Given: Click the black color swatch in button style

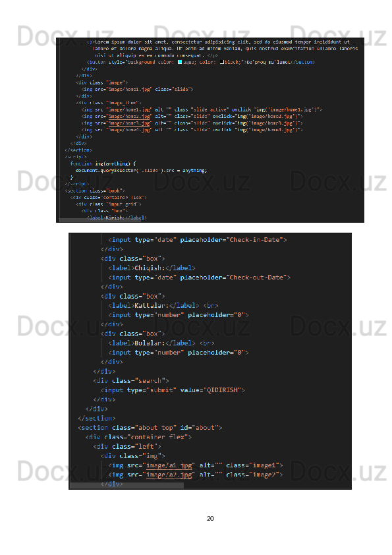Looking at the screenshot, I should coord(221,62).
